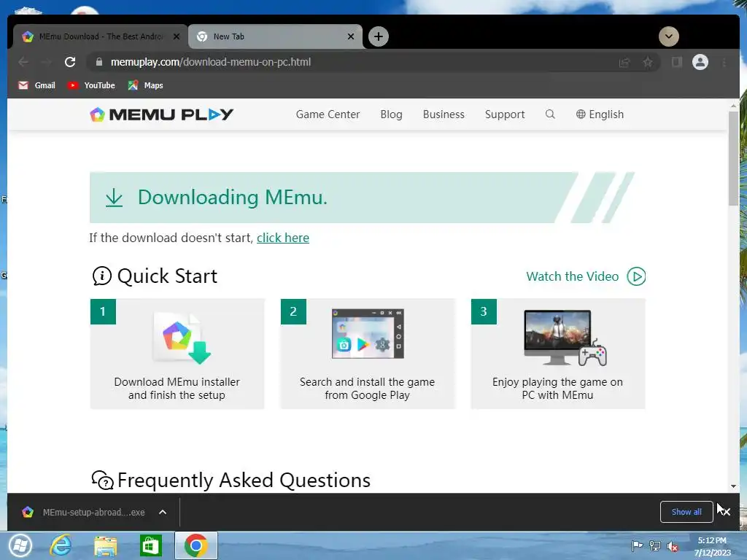Click the scrollbar up arrow
Image resolution: width=747 pixels, height=560 pixels.
tap(733, 105)
